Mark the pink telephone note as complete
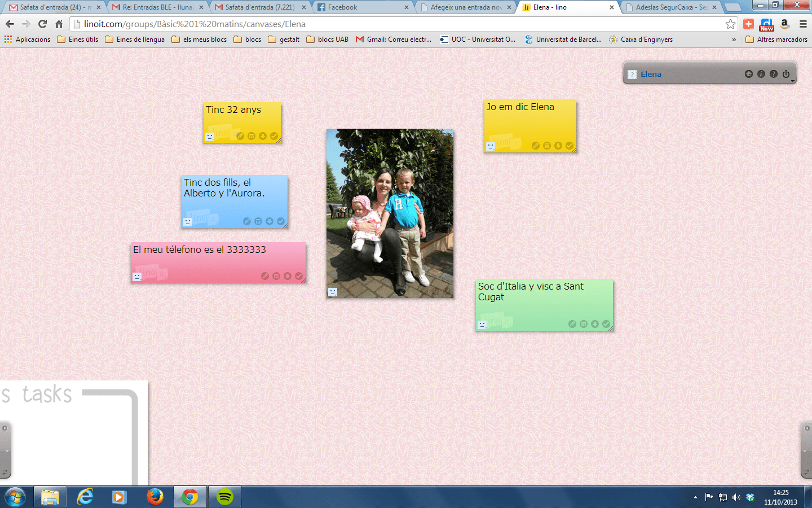812x508 pixels. coord(299,276)
